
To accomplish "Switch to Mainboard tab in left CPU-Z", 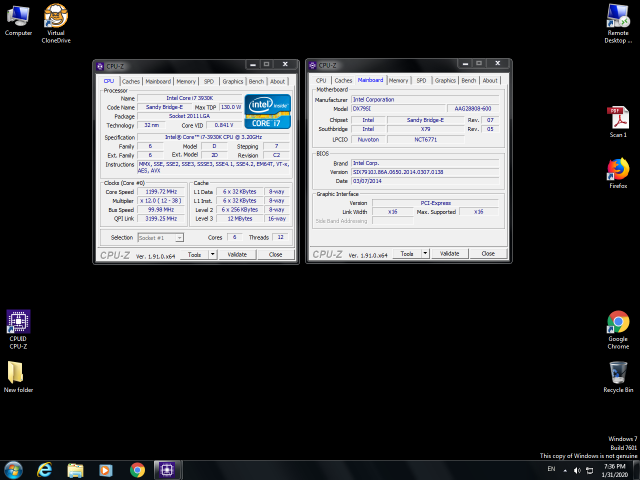I will pyautogui.click(x=158, y=81).
